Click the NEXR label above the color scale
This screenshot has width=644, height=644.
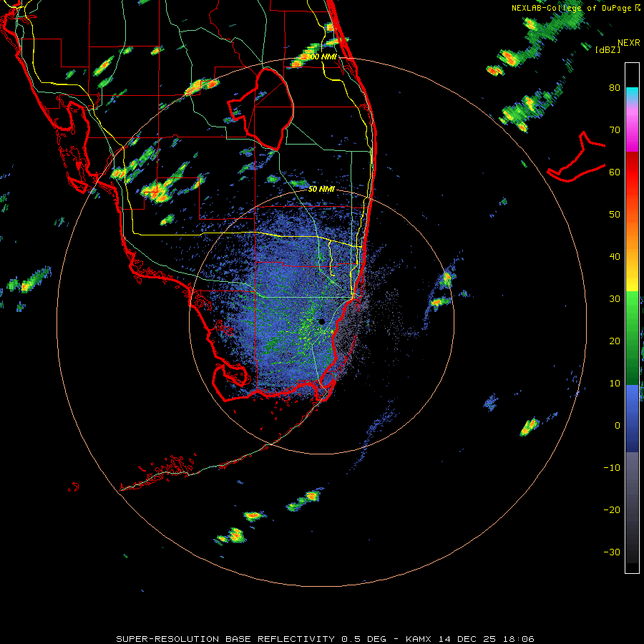point(628,43)
